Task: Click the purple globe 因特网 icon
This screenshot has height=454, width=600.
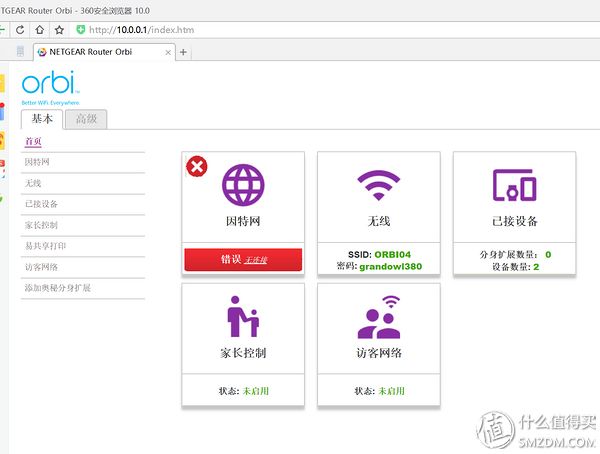Action: [x=243, y=185]
